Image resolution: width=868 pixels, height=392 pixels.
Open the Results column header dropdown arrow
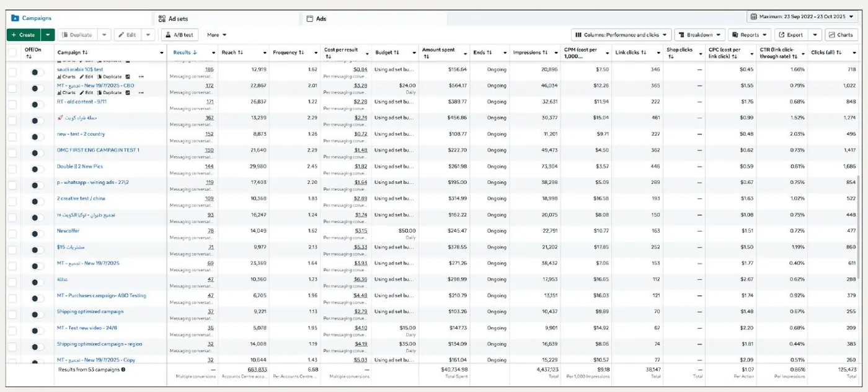tap(213, 53)
